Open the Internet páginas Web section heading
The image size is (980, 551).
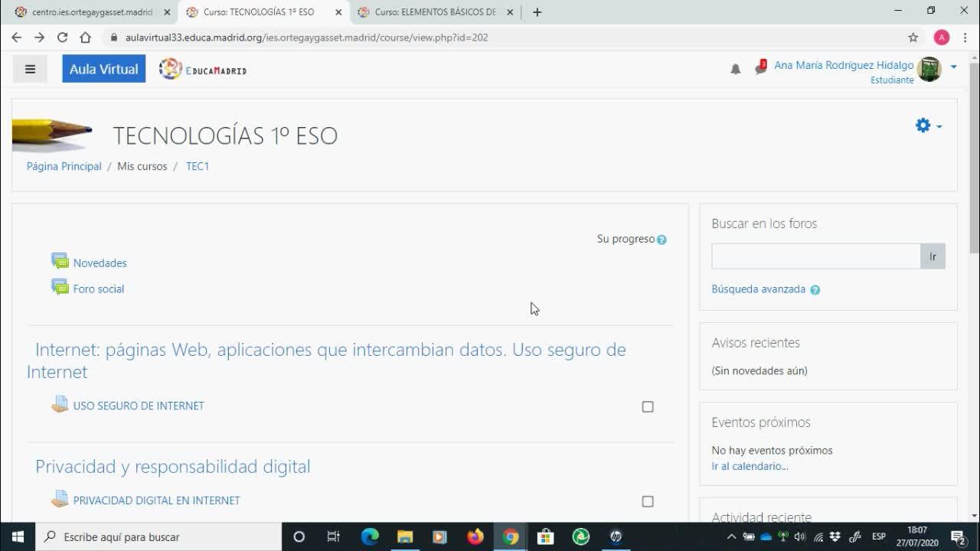pos(326,360)
